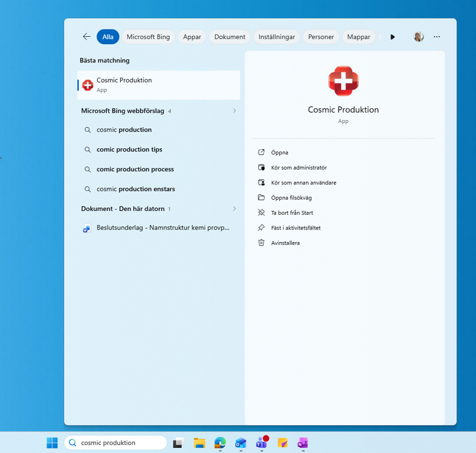This screenshot has width=476, height=453.
Task: Choose Kör som annan användare
Action: (x=304, y=183)
